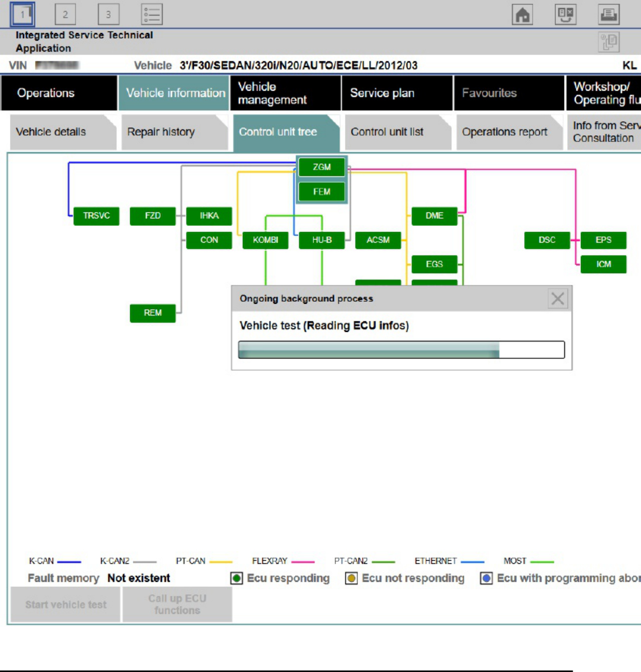Select the HU-B control unit node
This screenshot has width=641, height=672.
point(322,240)
